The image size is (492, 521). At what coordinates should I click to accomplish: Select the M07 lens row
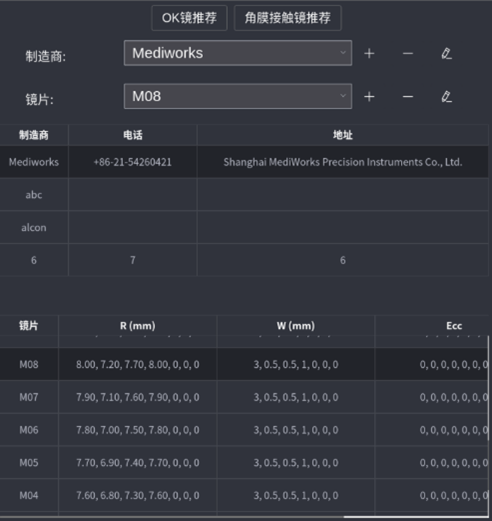pyautogui.click(x=243, y=397)
